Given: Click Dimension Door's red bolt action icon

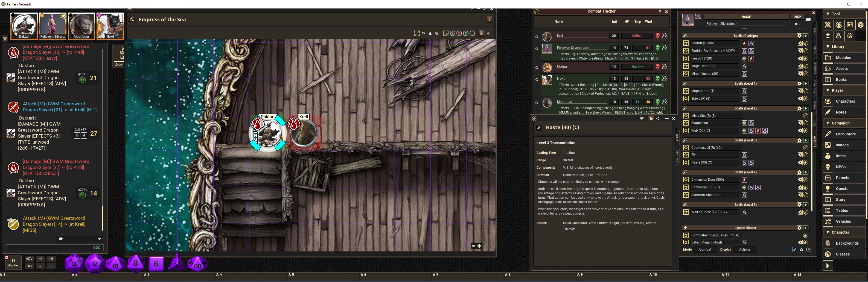Looking at the screenshot, I should pos(744,180).
